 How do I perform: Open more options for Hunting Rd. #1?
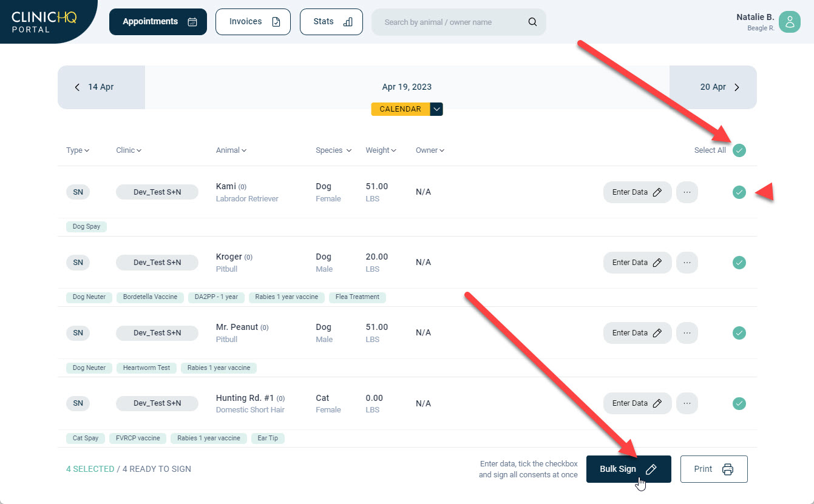coord(687,403)
